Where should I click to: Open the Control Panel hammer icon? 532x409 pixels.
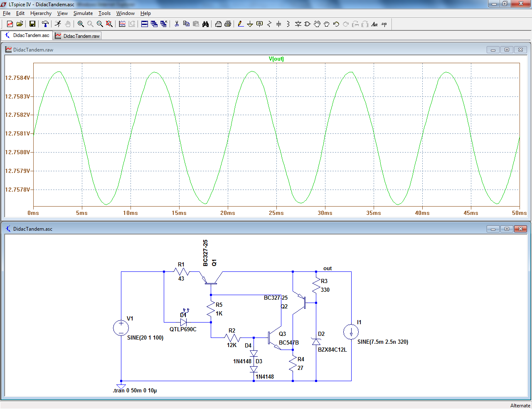[45, 24]
